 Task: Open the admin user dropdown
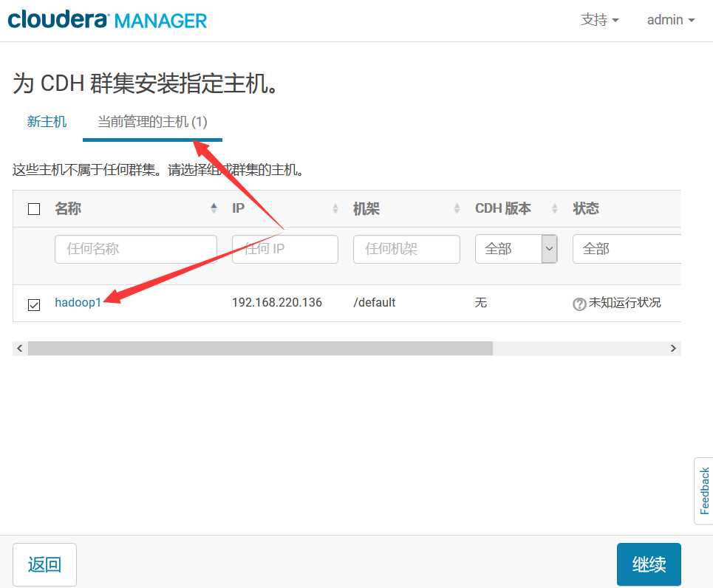coord(671,20)
